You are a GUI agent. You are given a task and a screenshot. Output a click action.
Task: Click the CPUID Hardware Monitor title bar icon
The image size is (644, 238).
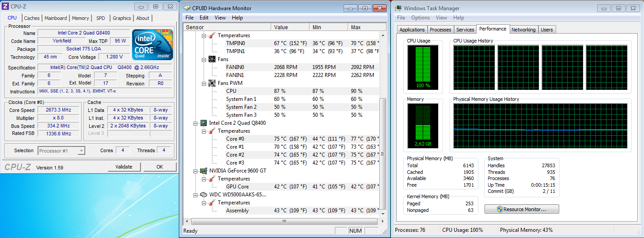[187, 8]
